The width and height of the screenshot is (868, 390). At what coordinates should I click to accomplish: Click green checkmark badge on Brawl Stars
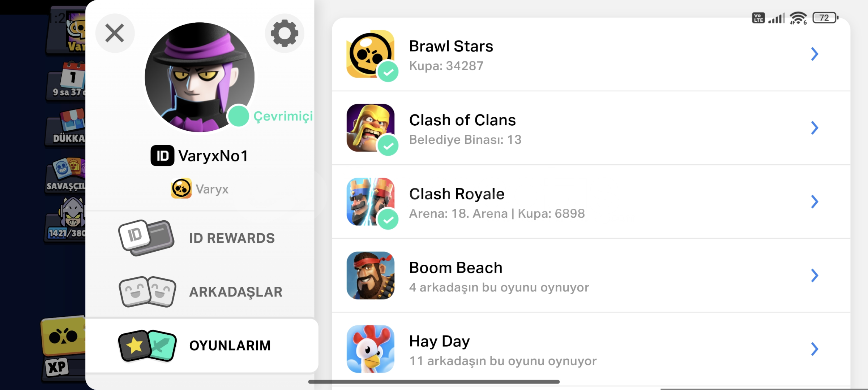pos(388,72)
